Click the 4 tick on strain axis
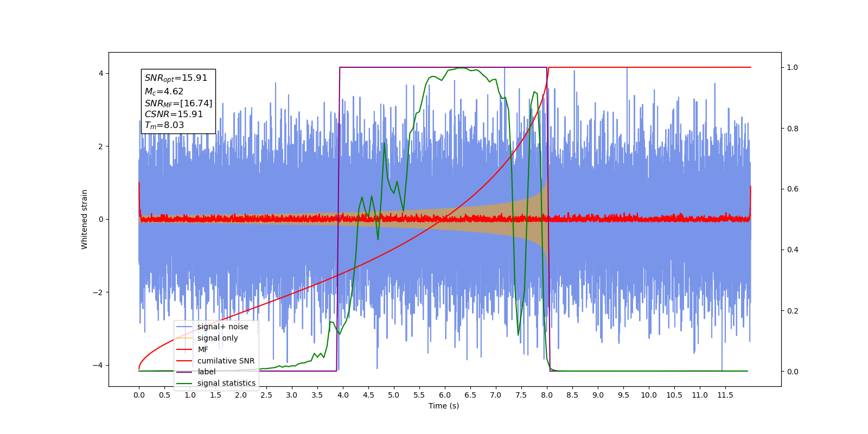 (x=101, y=73)
